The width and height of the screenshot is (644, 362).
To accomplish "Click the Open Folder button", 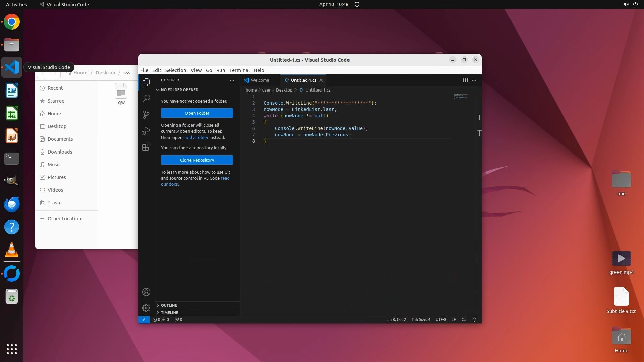I will tap(197, 113).
